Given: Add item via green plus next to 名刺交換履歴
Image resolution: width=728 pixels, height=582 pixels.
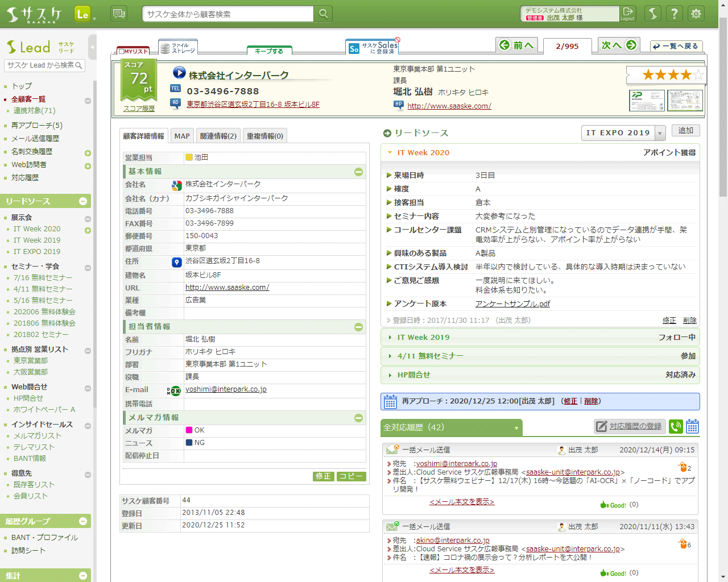Looking at the screenshot, I should 88,153.
